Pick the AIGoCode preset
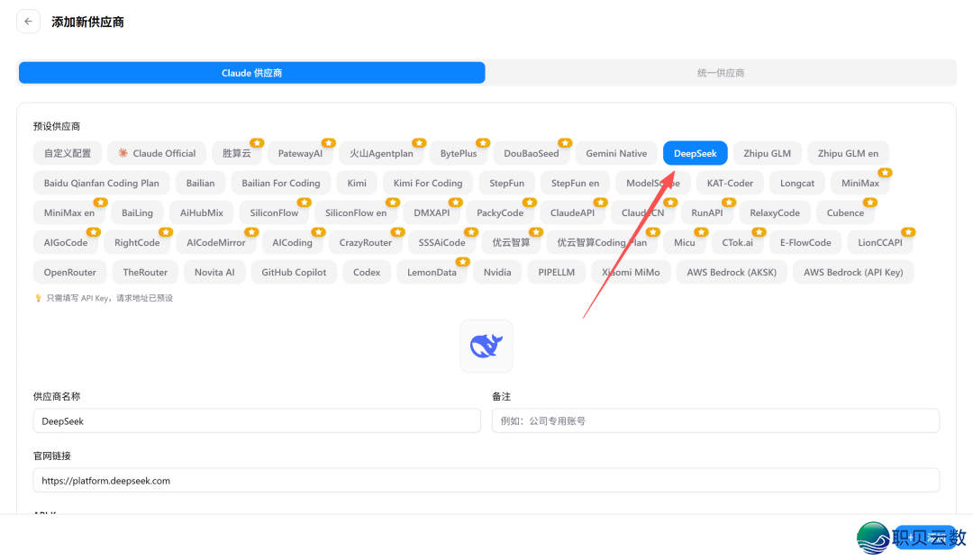 (66, 242)
